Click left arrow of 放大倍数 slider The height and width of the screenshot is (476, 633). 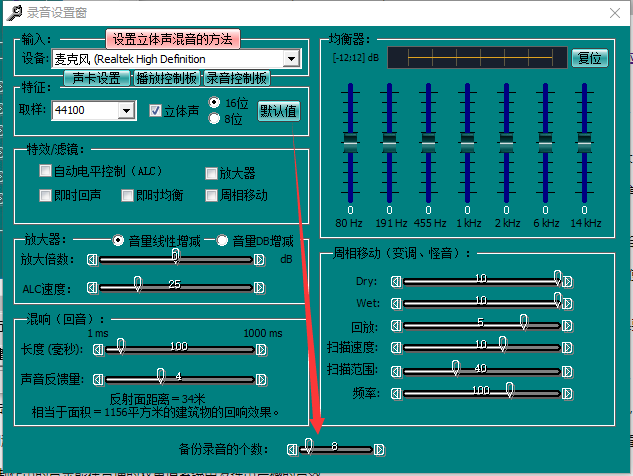point(92,260)
